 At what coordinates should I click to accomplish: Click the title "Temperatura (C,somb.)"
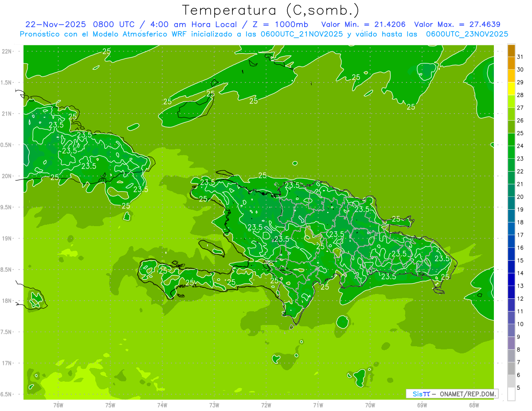point(270,10)
